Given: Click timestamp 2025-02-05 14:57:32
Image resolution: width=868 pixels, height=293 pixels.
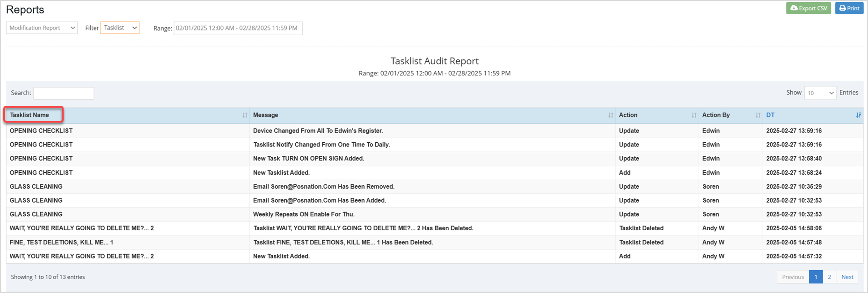Looking at the screenshot, I should [x=794, y=256].
